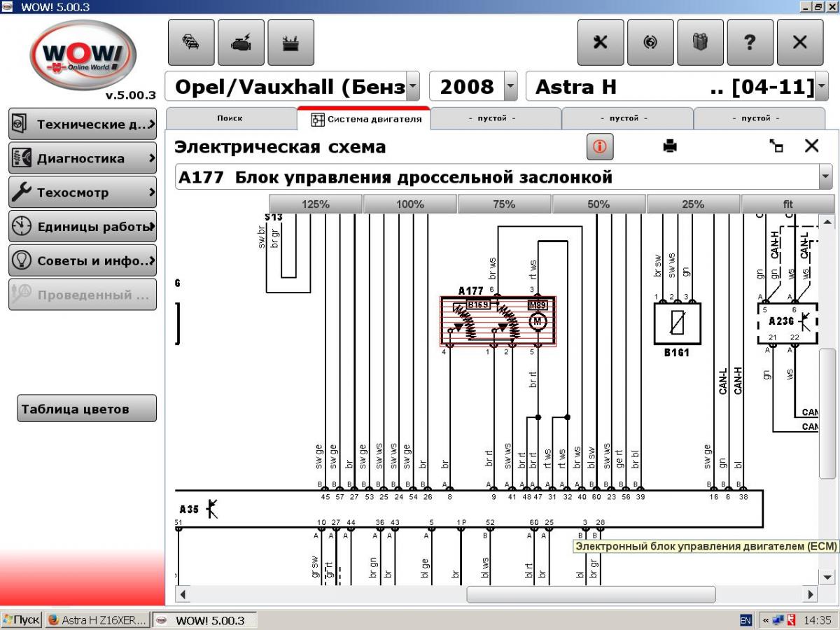The image size is (840, 630).
Task: Close the Электрическая схема panel
Action: [811, 146]
